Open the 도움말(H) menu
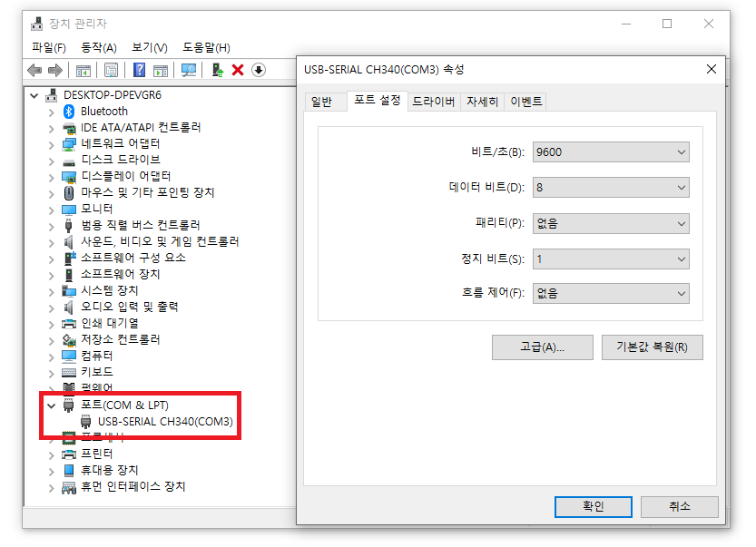The width and height of the screenshot is (756, 547). point(206,48)
